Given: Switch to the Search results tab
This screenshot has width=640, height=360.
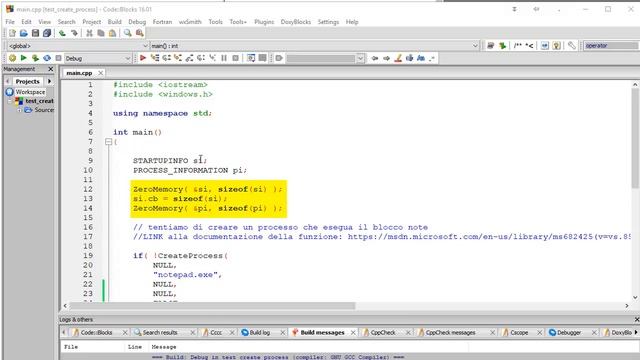Looking at the screenshot, I should tap(160, 332).
